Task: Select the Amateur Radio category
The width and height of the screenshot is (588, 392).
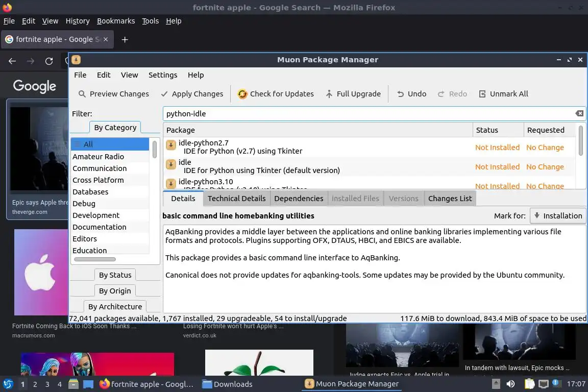Action: tap(110, 156)
